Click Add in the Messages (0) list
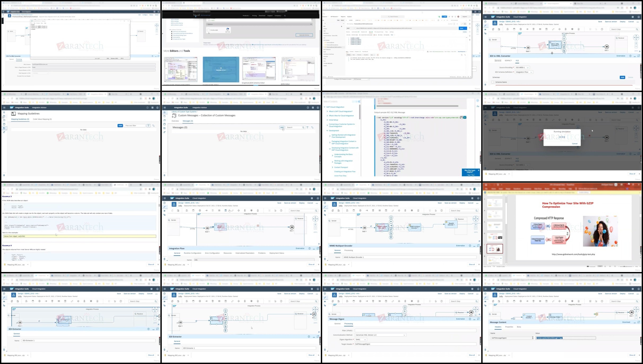This screenshot has height=364, width=643. (282, 128)
